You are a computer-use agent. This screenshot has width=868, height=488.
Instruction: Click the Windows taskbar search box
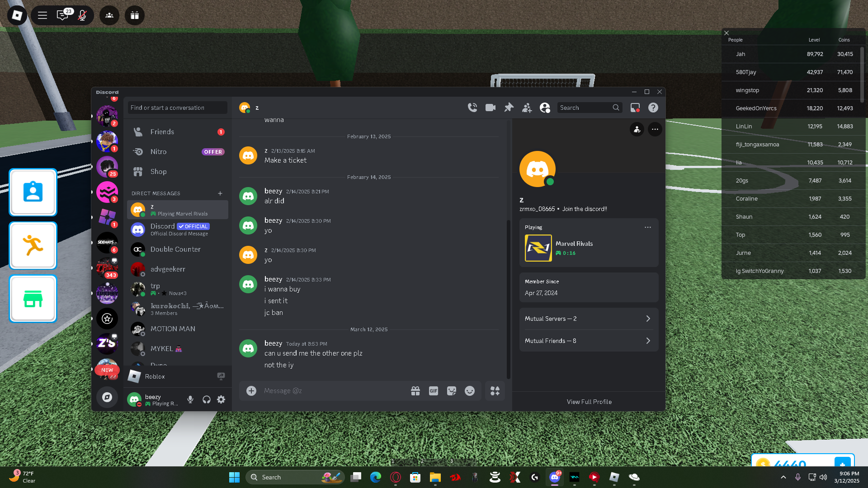tap(295, 477)
